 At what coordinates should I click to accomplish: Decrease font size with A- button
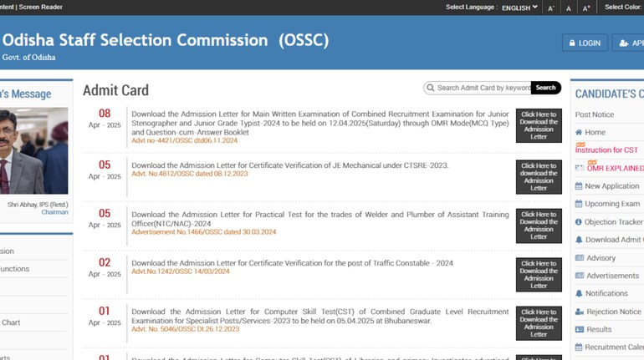click(550, 8)
